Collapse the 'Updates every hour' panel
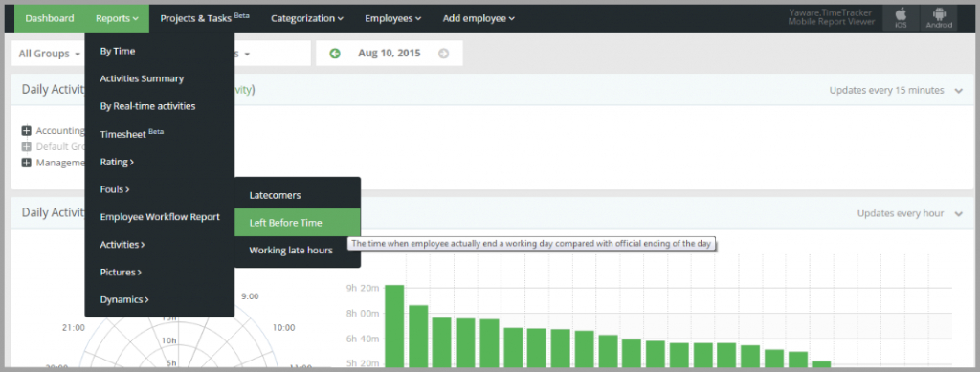 click(959, 214)
